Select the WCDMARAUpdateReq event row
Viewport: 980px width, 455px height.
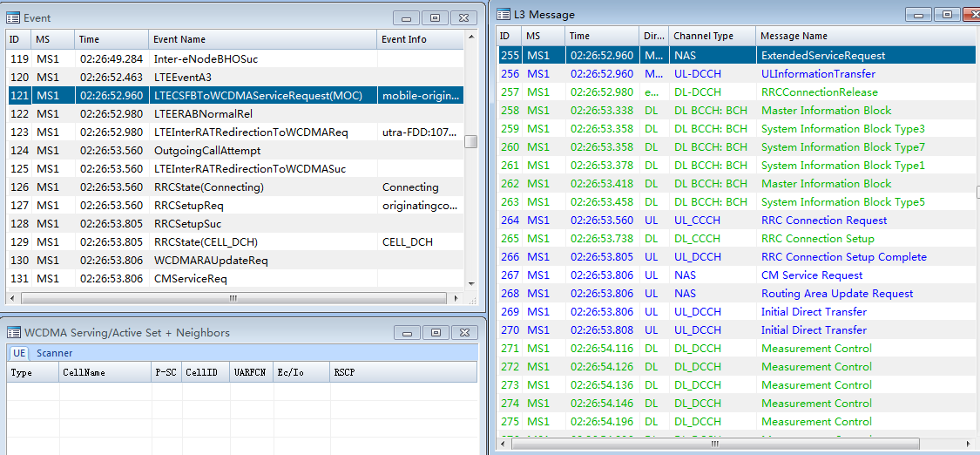[x=235, y=260]
